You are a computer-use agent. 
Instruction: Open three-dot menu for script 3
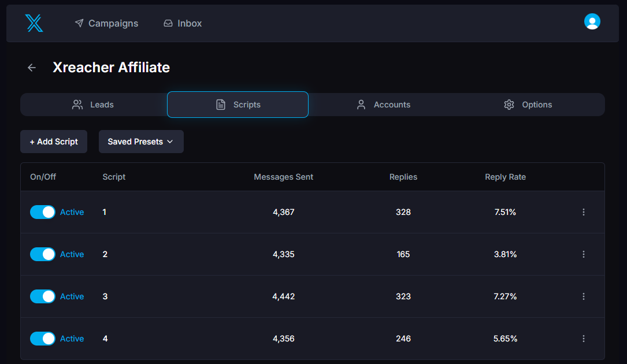[583, 296]
